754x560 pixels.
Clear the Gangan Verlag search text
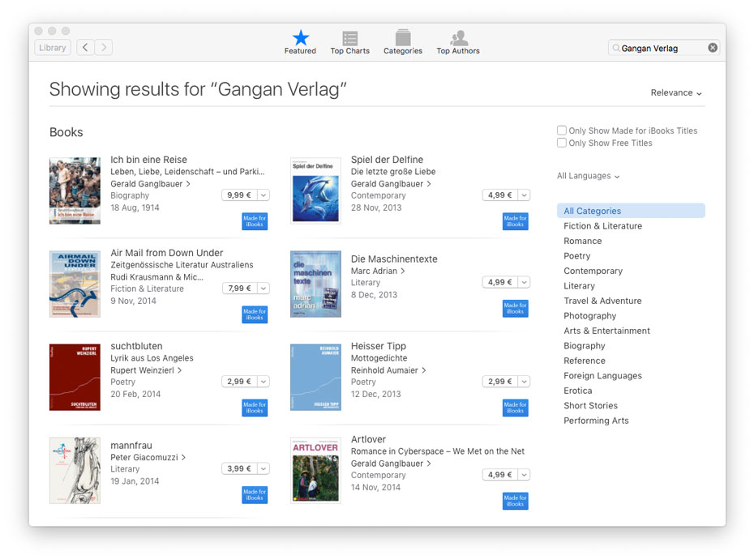pyautogui.click(x=713, y=48)
